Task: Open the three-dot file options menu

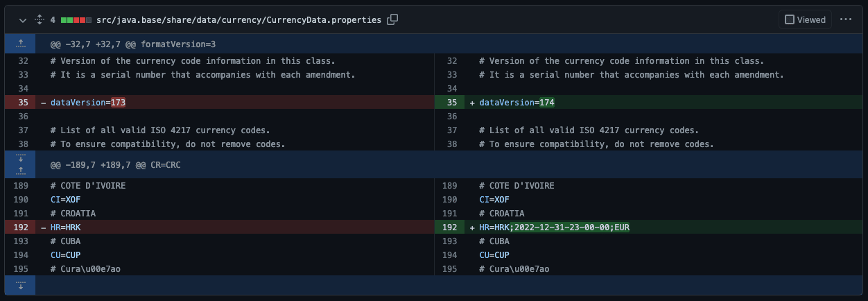Action: [845, 20]
